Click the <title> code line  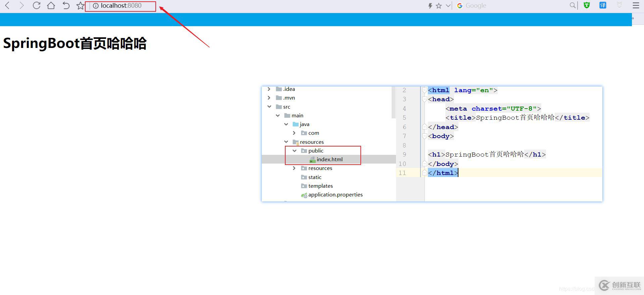pyautogui.click(x=517, y=118)
